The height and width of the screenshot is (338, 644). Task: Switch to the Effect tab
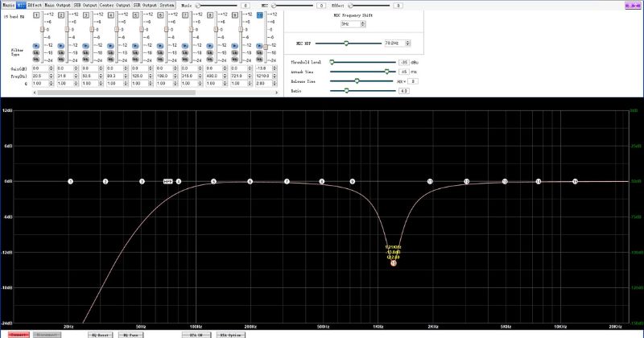[35, 4]
